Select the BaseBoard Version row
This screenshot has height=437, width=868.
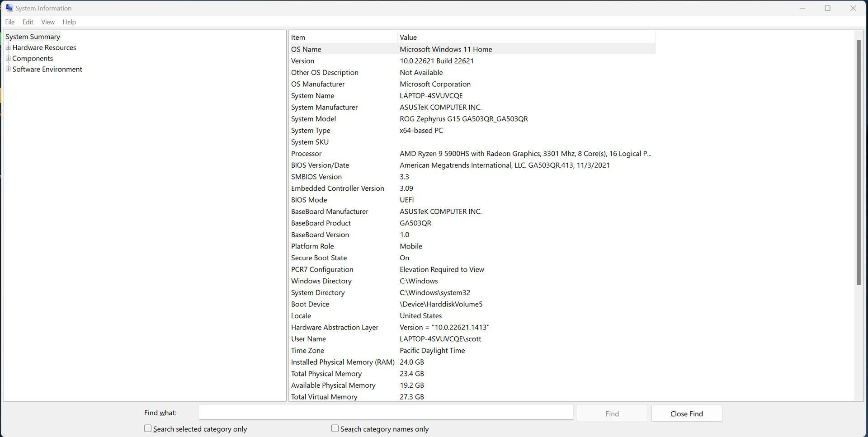tap(472, 235)
